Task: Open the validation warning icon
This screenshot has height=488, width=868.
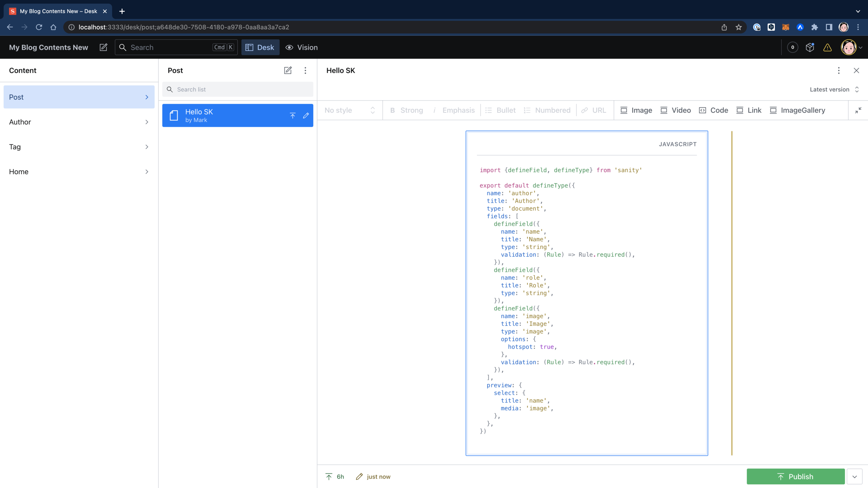Action: click(827, 47)
